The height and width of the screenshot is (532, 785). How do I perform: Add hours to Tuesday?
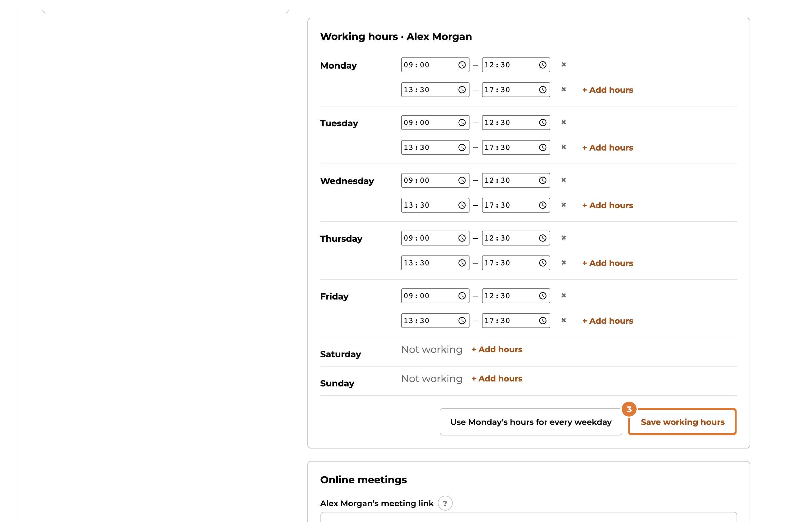coord(608,147)
